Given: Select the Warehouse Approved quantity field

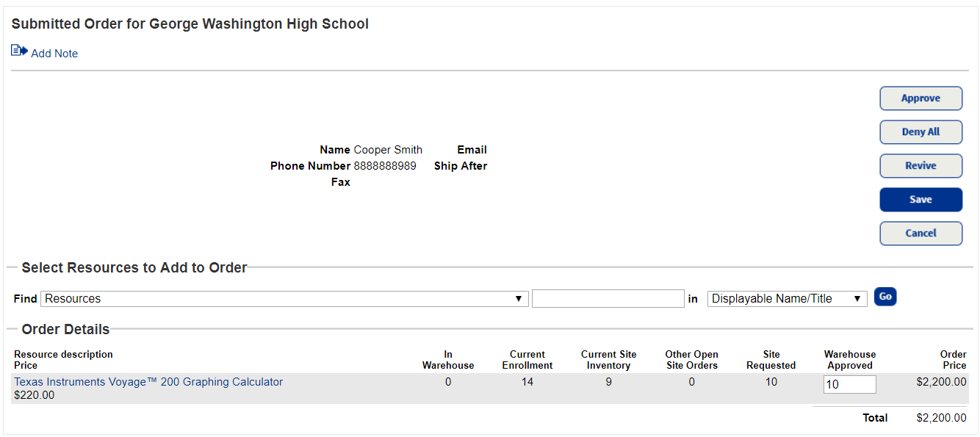Looking at the screenshot, I should [849, 384].
